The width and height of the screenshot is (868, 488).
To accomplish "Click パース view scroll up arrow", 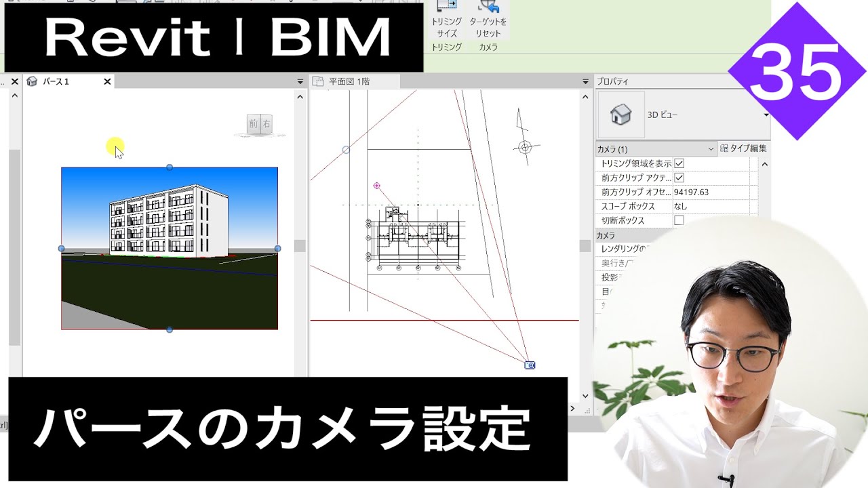I will click(x=300, y=97).
